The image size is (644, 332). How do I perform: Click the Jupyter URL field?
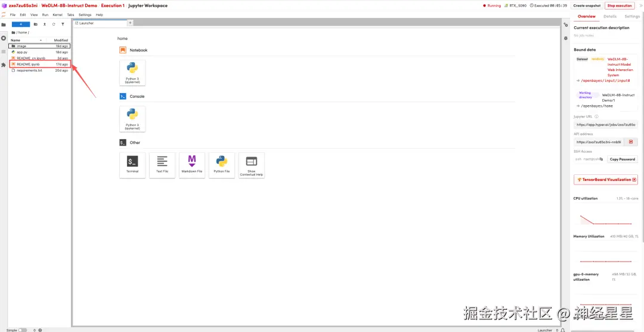[605, 125]
